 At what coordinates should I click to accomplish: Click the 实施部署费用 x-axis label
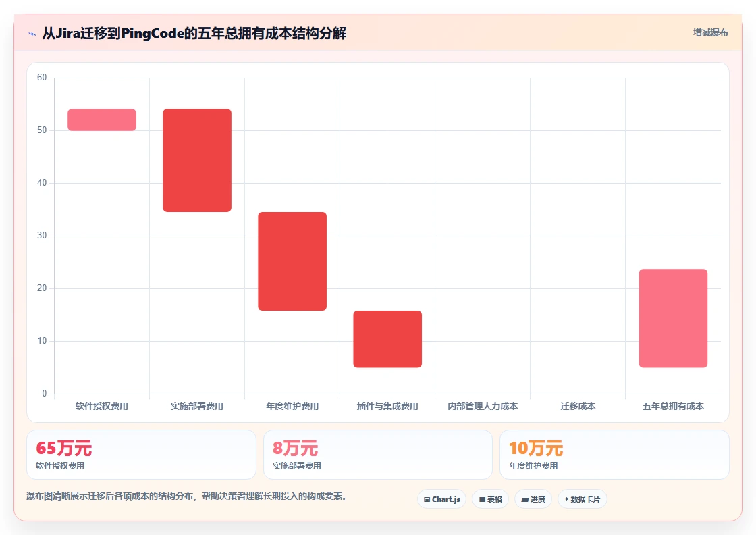coord(197,406)
